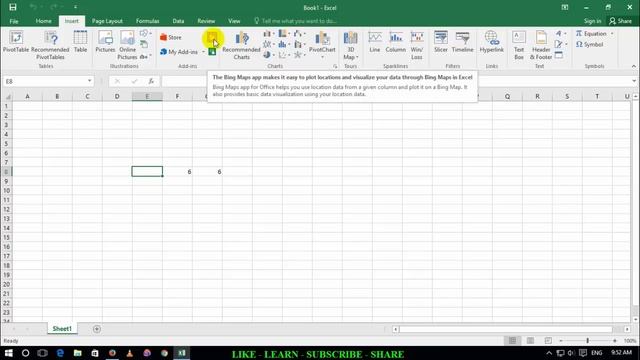The height and width of the screenshot is (360, 640).
Task: Launch the 3D Map tool
Action: click(x=350, y=45)
